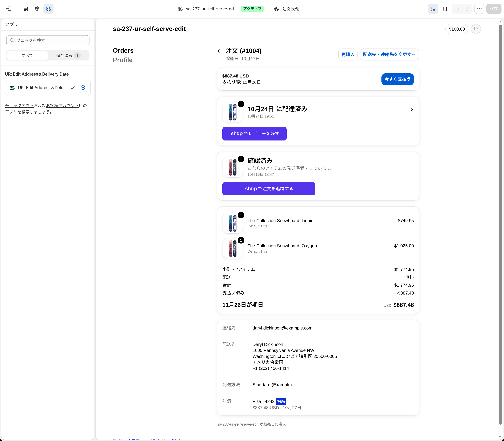
Task: Go back using the arrow next to 注文 (#1004)
Action: [220, 51]
